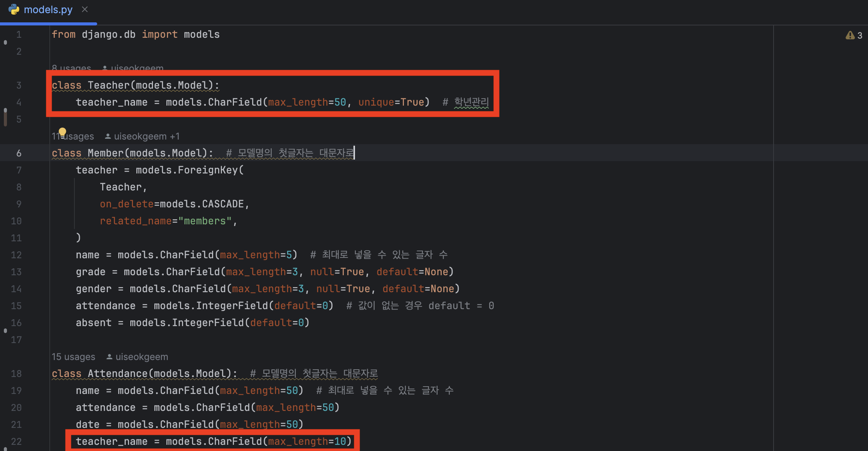868x451 pixels.
Task: Click the ForeignKey call on line 7
Action: click(208, 170)
